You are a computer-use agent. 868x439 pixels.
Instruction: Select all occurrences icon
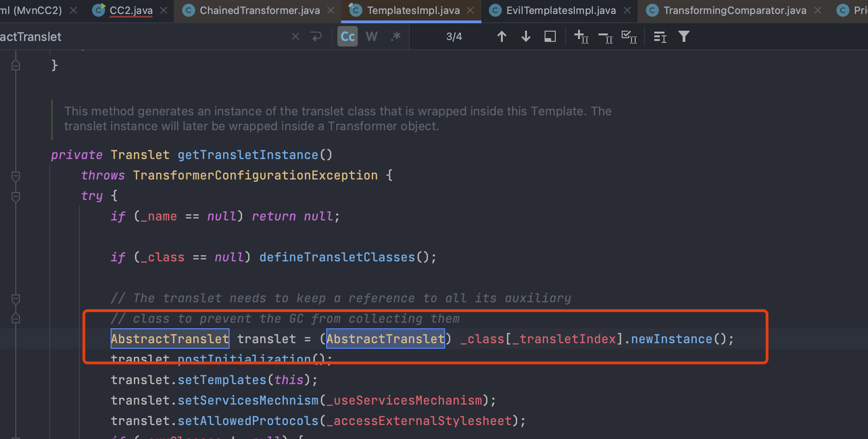click(629, 37)
